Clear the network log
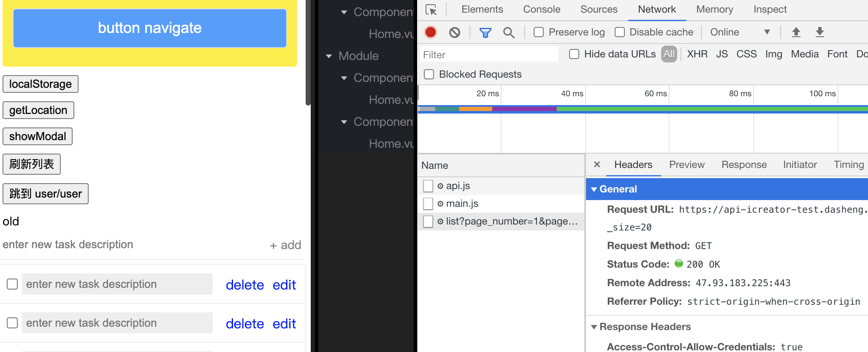The width and height of the screenshot is (868, 352). 455,32
